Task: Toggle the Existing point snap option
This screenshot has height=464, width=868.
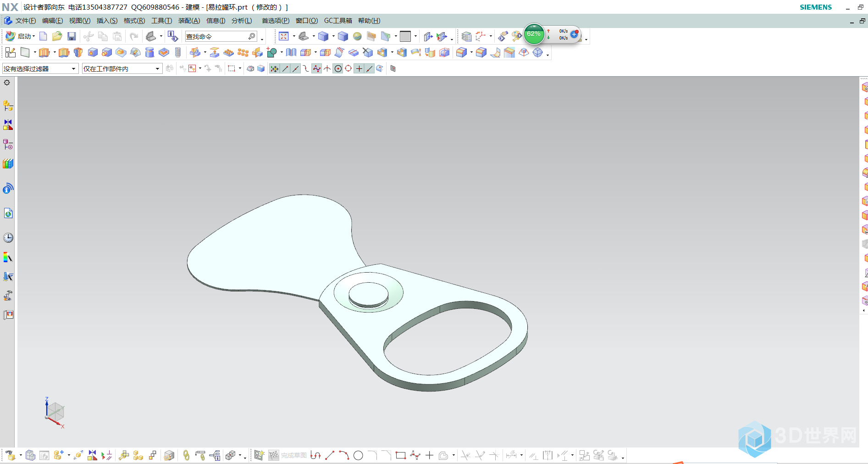Action: [x=359, y=68]
